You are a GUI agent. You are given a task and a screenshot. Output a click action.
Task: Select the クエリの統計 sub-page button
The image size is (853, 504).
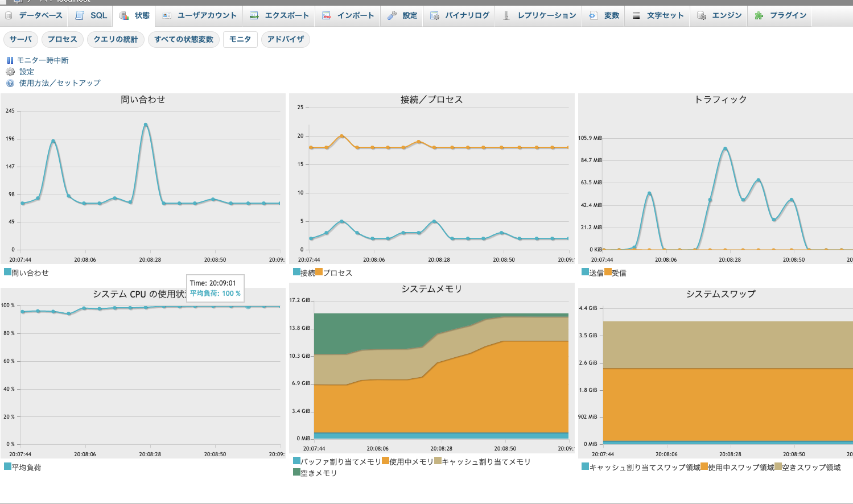pyautogui.click(x=116, y=39)
